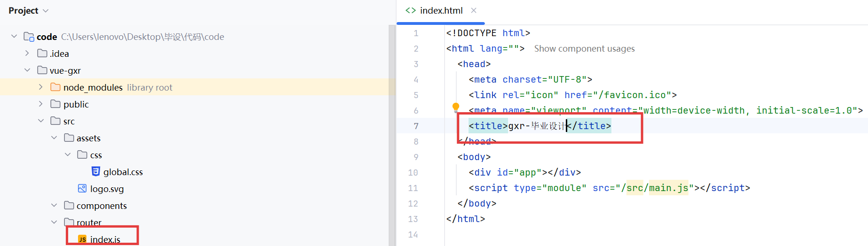Screen dimensions: 868x246
Task: Click the project path text after code
Action: 142,37
